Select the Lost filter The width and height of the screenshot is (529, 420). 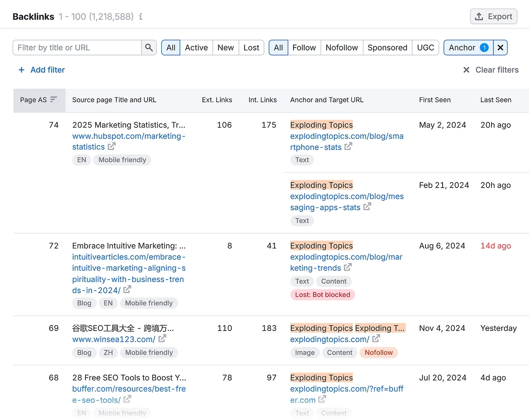251,48
